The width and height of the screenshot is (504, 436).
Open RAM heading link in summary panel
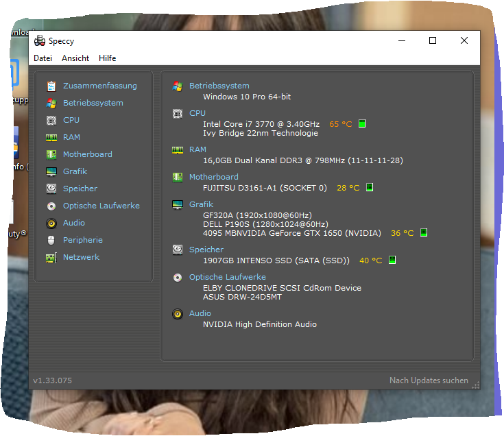(x=197, y=149)
